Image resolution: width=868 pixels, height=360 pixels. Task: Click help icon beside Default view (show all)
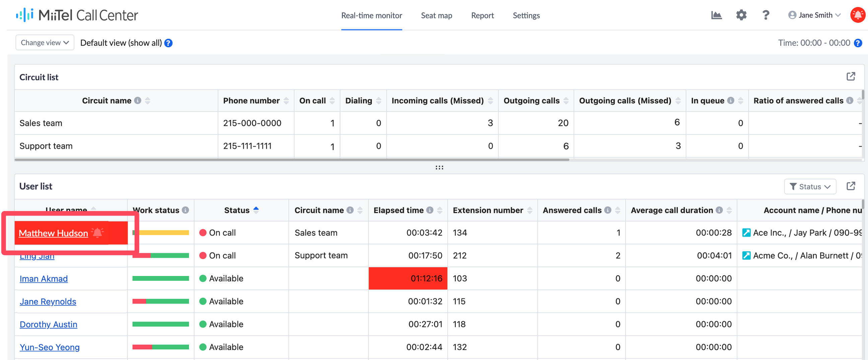pyautogui.click(x=168, y=43)
